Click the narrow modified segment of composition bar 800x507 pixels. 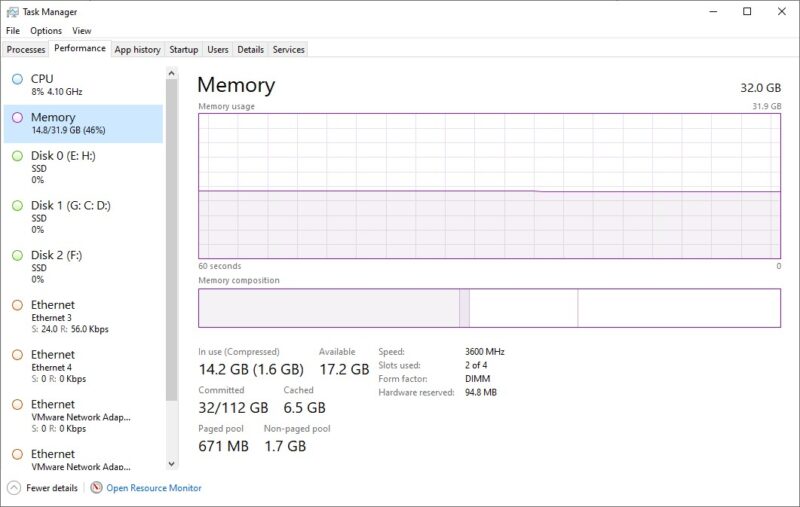coord(464,308)
